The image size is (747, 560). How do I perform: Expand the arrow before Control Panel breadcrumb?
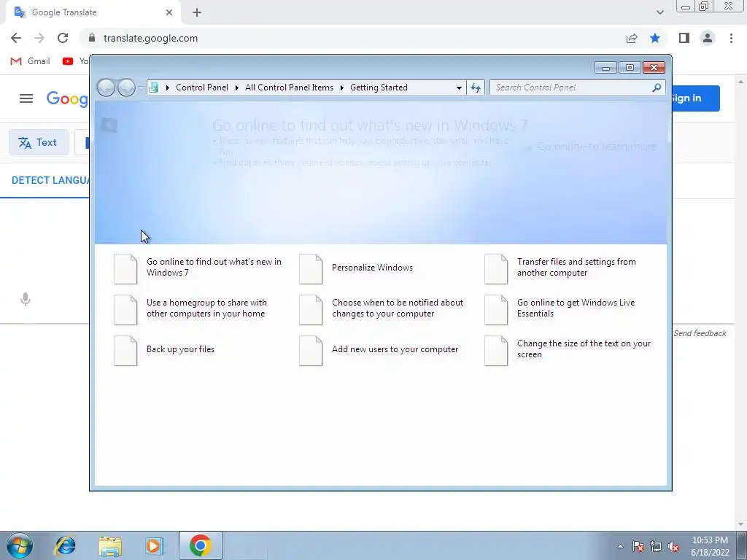click(x=168, y=87)
